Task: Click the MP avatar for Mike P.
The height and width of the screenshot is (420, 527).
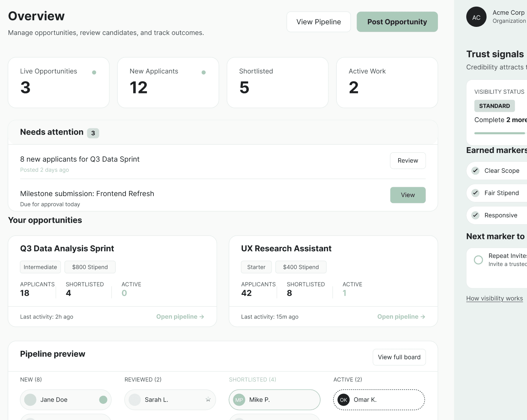Action: (239, 400)
